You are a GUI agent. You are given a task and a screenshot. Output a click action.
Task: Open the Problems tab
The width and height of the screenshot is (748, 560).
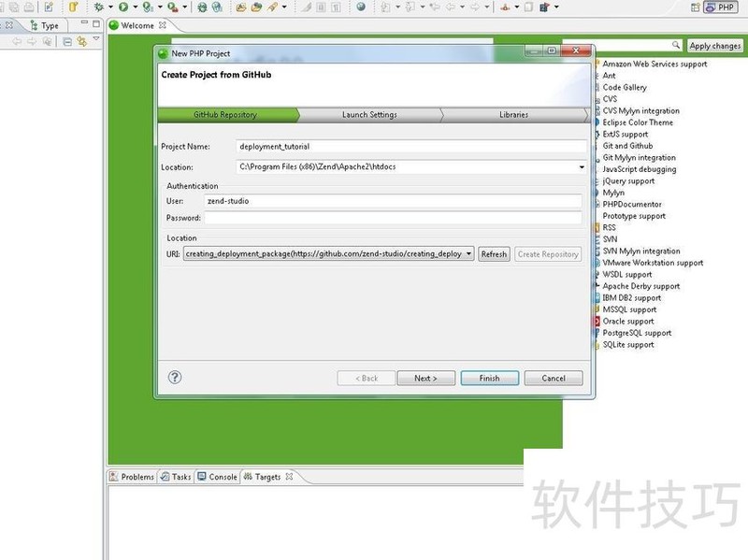click(x=132, y=477)
